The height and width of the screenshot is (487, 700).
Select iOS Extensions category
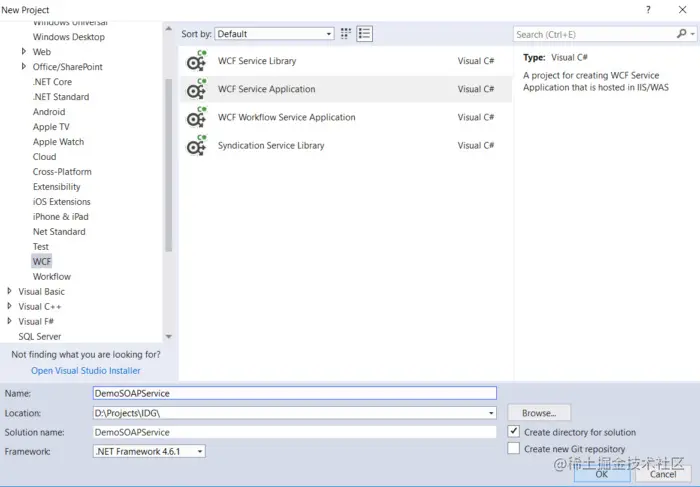point(62,202)
